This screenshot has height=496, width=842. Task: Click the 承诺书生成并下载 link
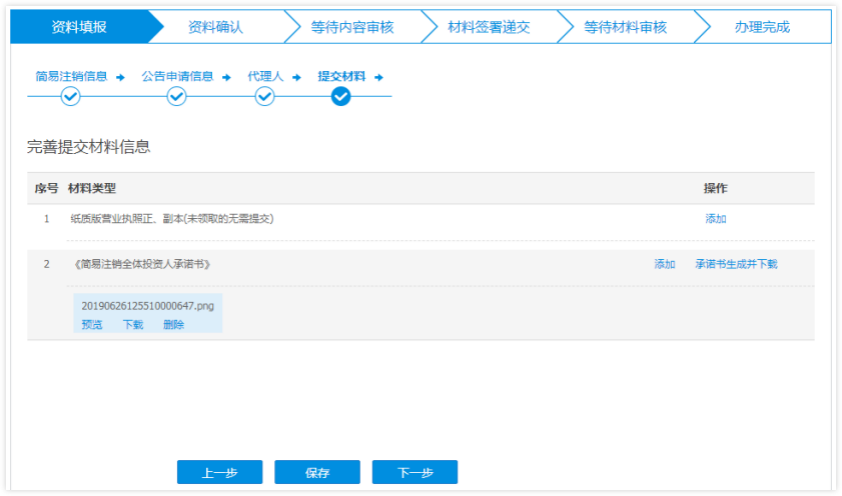(736, 264)
